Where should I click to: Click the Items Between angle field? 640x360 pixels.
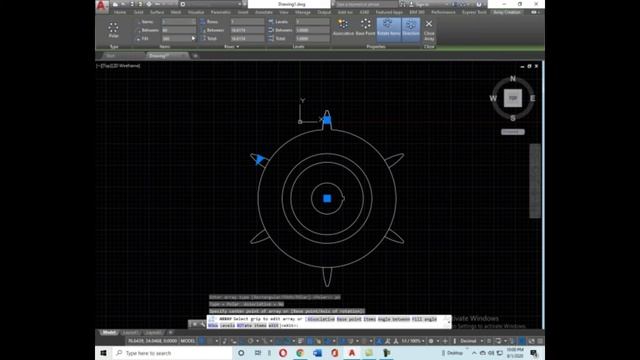[x=179, y=30]
